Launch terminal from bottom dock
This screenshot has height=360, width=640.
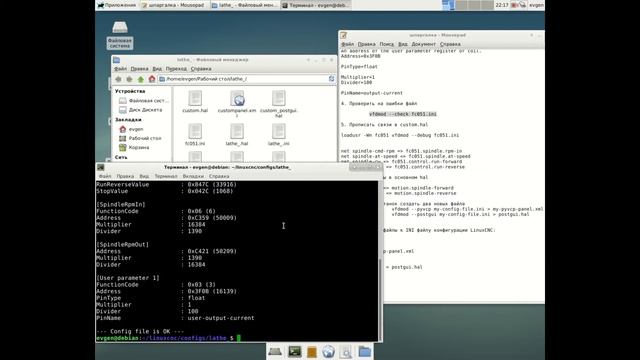(294, 351)
